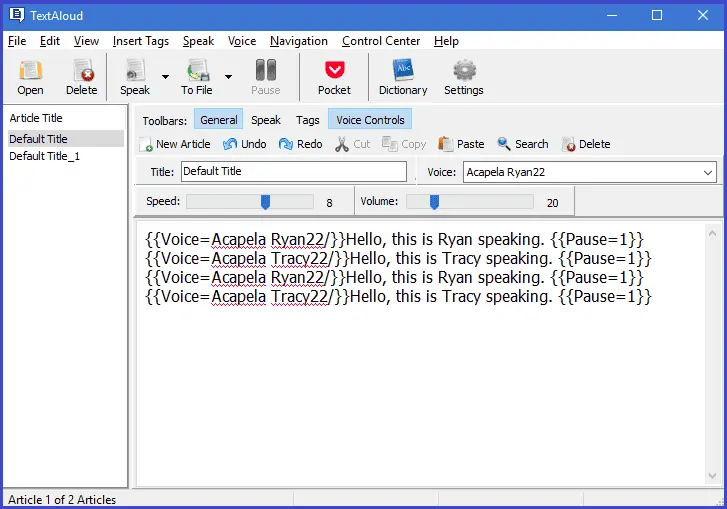727x509 pixels.
Task: Click in the Title input field
Action: point(294,172)
